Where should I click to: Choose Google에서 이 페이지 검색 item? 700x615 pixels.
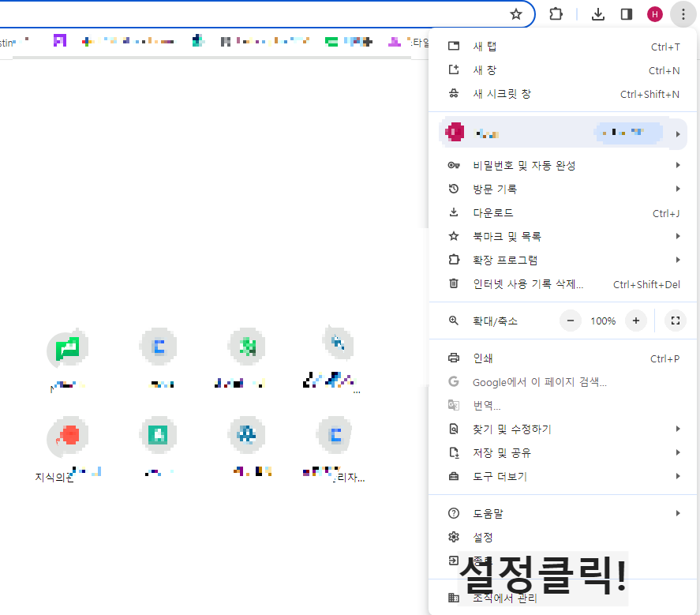click(563, 382)
